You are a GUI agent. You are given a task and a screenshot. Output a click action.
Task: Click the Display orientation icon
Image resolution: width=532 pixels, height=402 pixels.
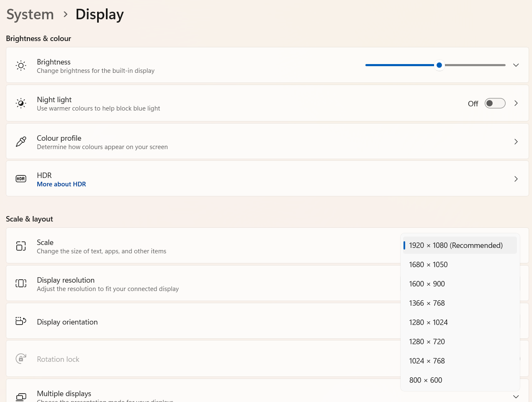21,321
